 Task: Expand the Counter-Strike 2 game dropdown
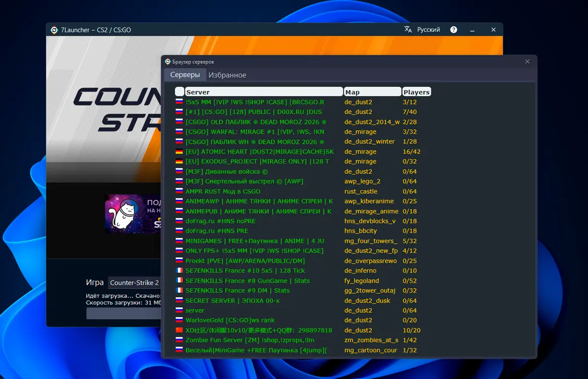pyautogui.click(x=134, y=283)
